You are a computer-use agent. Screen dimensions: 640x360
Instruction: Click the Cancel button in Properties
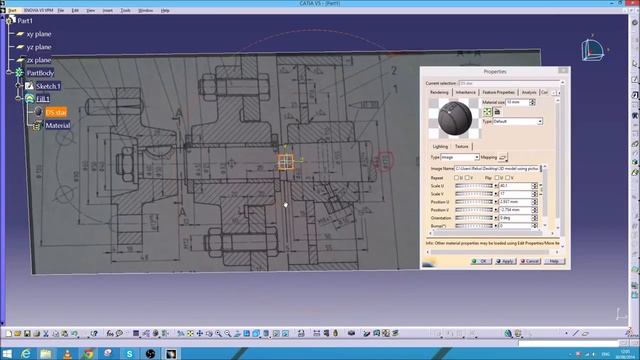tap(530, 261)
